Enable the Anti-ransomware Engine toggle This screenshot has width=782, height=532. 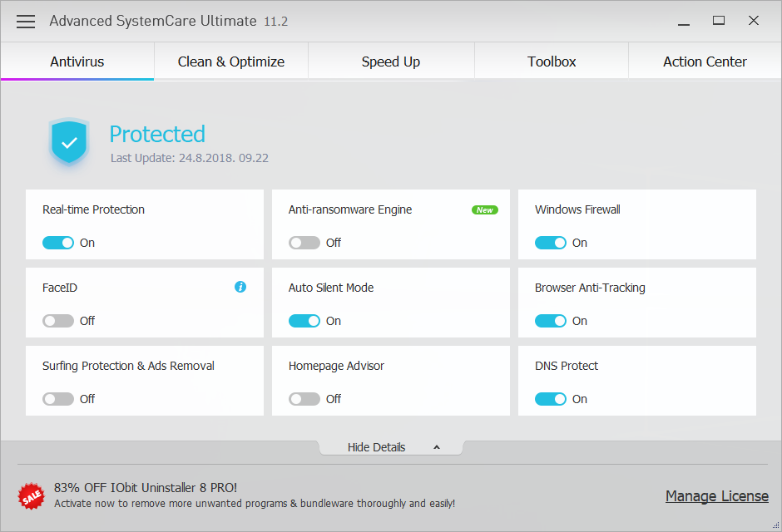click(304, 243)
